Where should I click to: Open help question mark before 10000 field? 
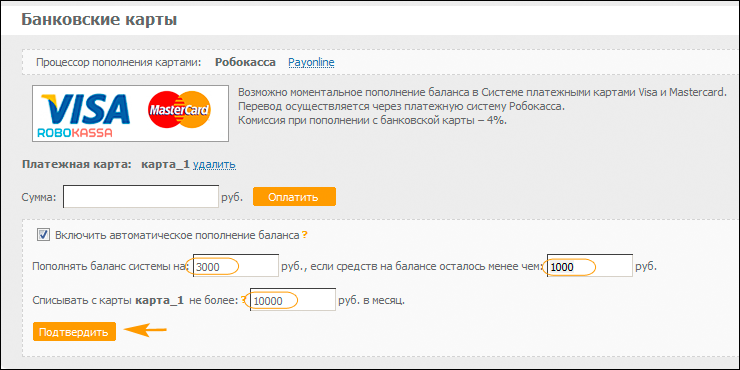[x=244, y=299]
